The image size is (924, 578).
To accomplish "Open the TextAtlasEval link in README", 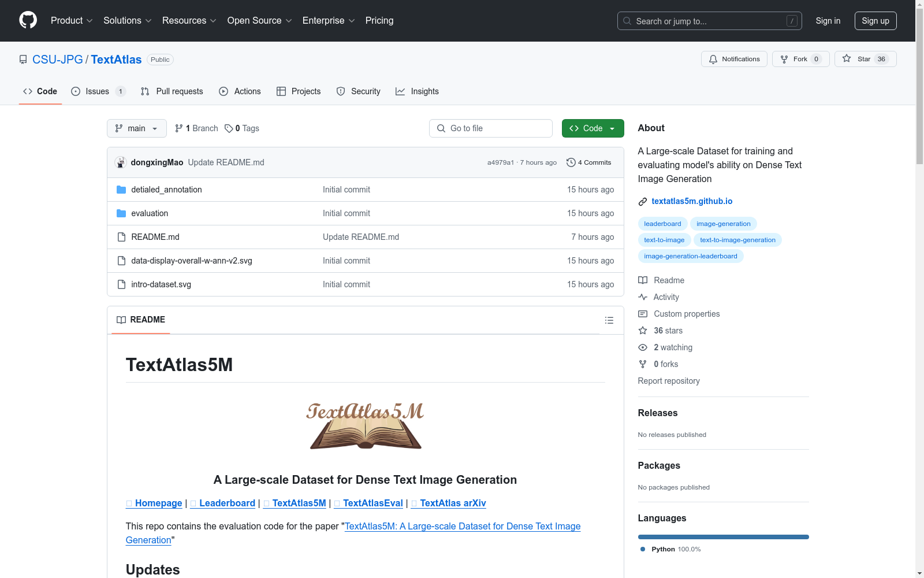I will (x=368, y=503).
